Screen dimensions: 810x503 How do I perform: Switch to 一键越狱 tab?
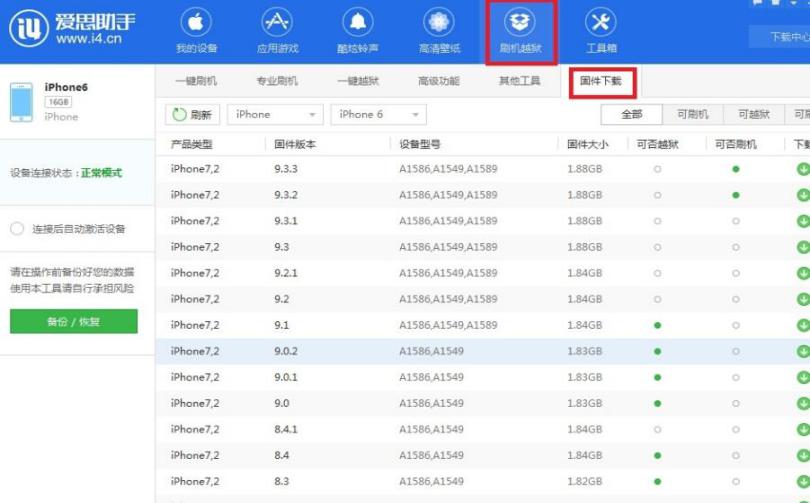click(x=358, y=81)
